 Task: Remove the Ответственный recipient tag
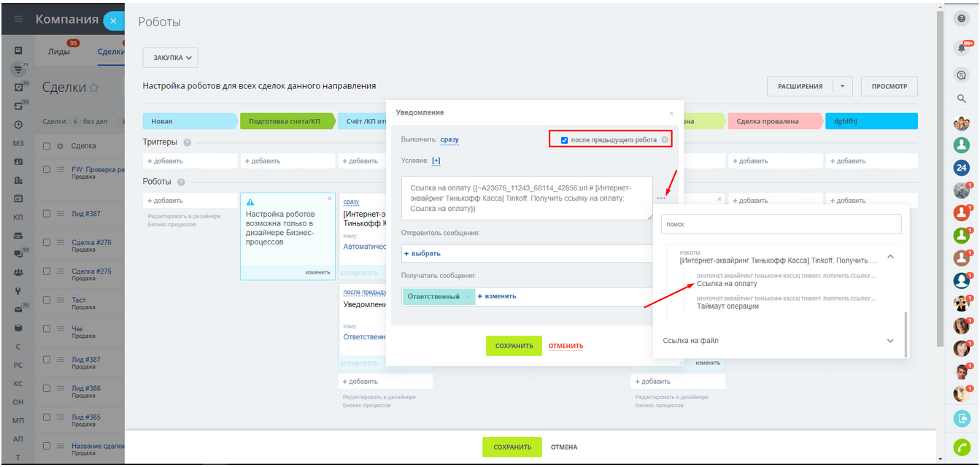tap(467, 297)
